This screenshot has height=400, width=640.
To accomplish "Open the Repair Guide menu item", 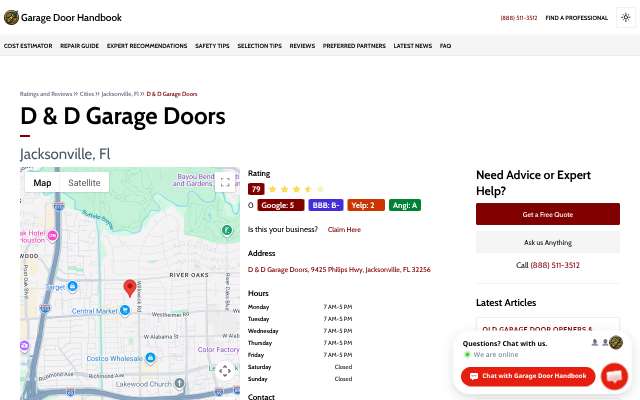I will click(x=80, y=46).
